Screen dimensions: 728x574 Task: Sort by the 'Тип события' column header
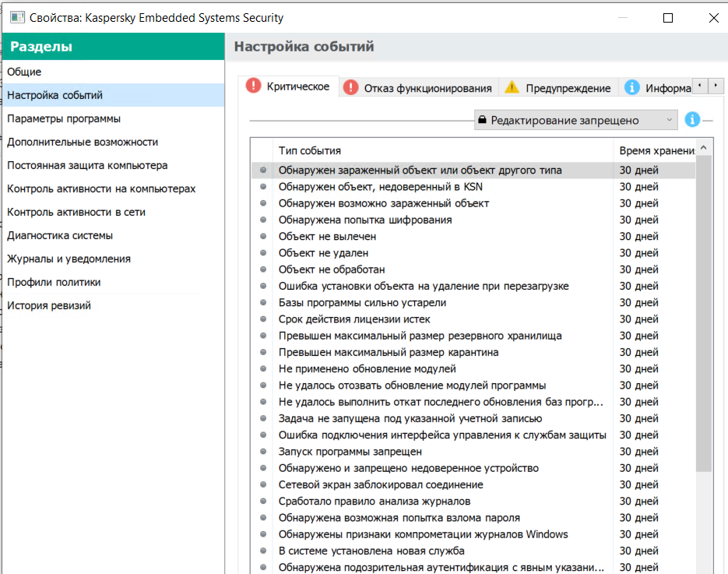point(310,150)
